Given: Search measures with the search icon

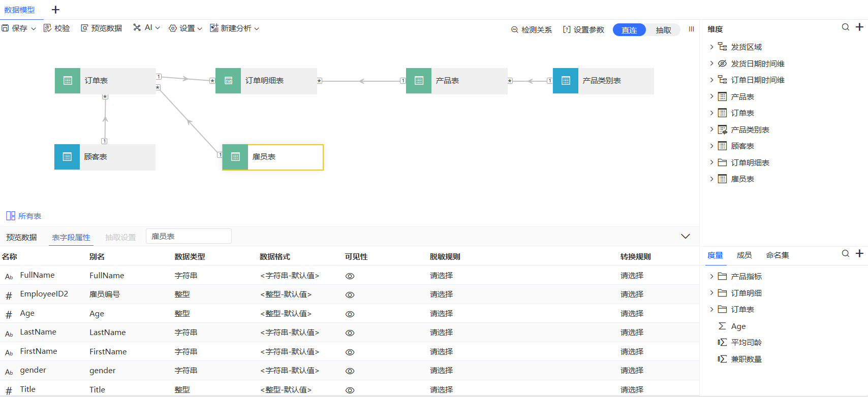Looking at the screenshot, I should tap(846, 254).
